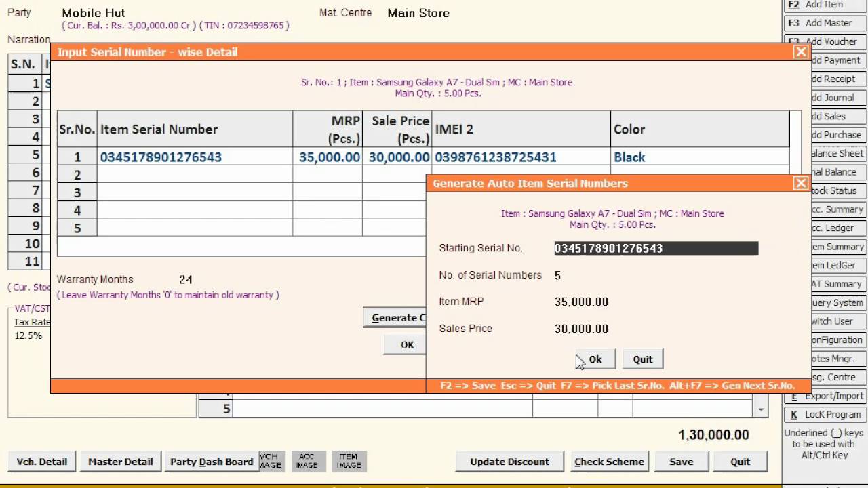Click the Party field Mobile Hut
The height and width of the screenshot is (488, 868).
(94, 13)
